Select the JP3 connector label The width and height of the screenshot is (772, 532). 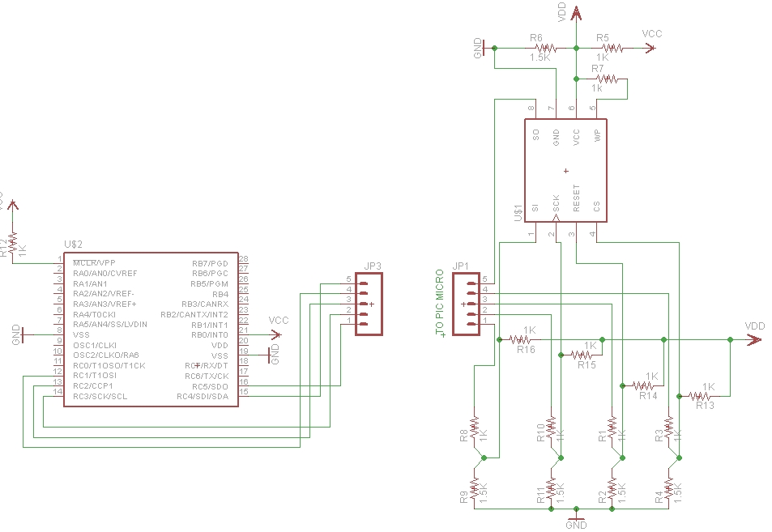[373, 266]
